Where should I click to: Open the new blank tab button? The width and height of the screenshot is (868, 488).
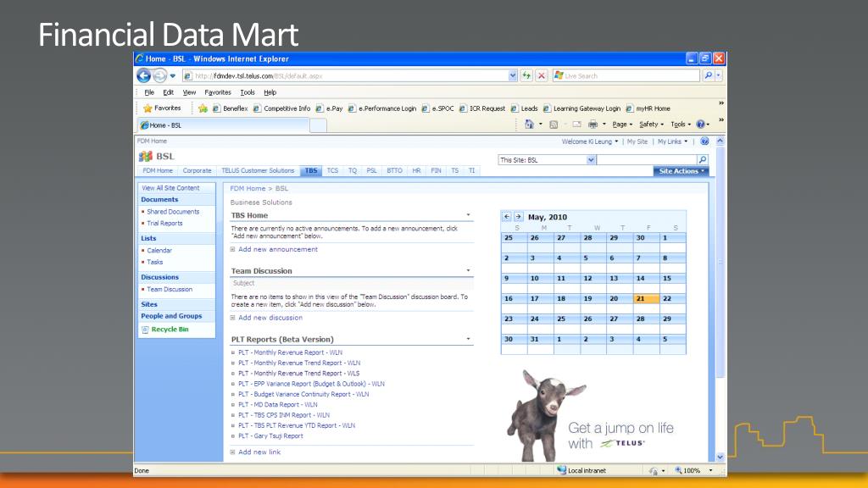318,125
